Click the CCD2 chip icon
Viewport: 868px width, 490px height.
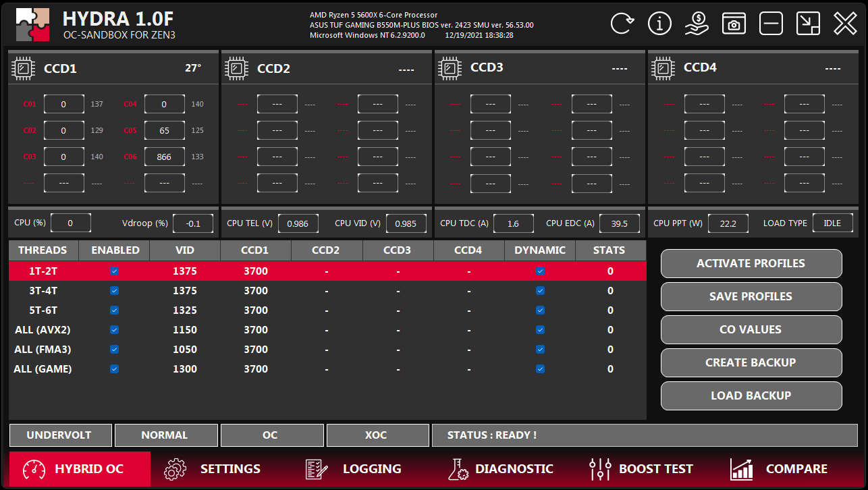pos(237,68)
